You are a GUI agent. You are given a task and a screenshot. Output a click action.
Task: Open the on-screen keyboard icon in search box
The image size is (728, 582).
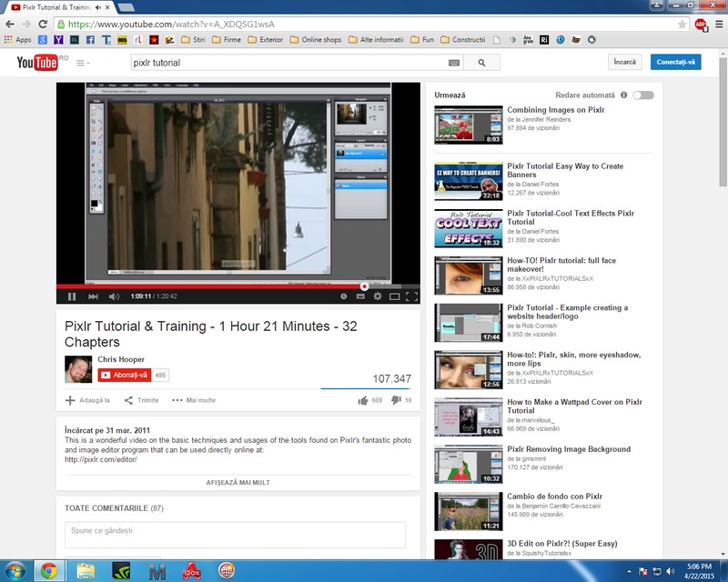tap(454, 63)
